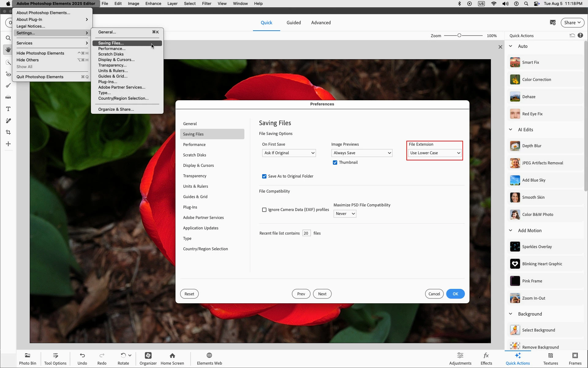This screenshot has width=588, height=368.
Task: Open the On First Save dropdown
Action: click(x=289, y=153)
